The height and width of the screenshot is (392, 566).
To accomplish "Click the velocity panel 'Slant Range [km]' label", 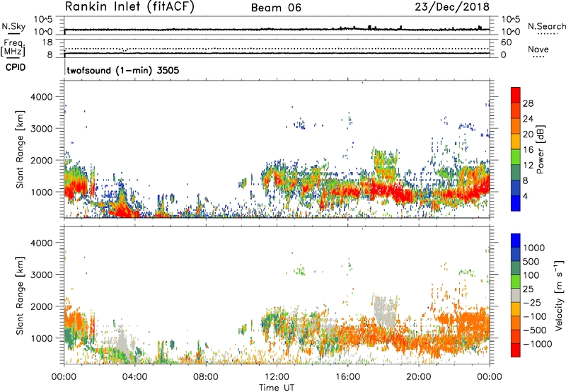I will (20, 296).
